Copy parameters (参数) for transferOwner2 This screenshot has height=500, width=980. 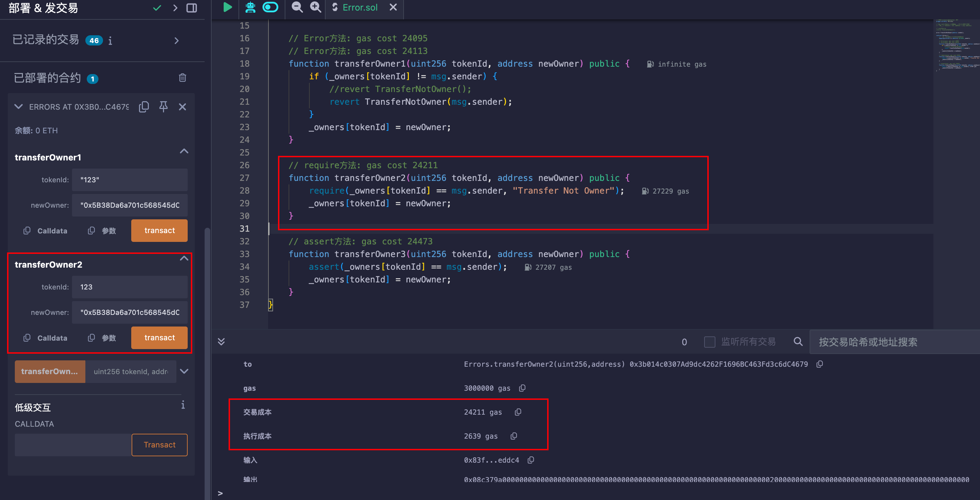(x=102, y=338)
